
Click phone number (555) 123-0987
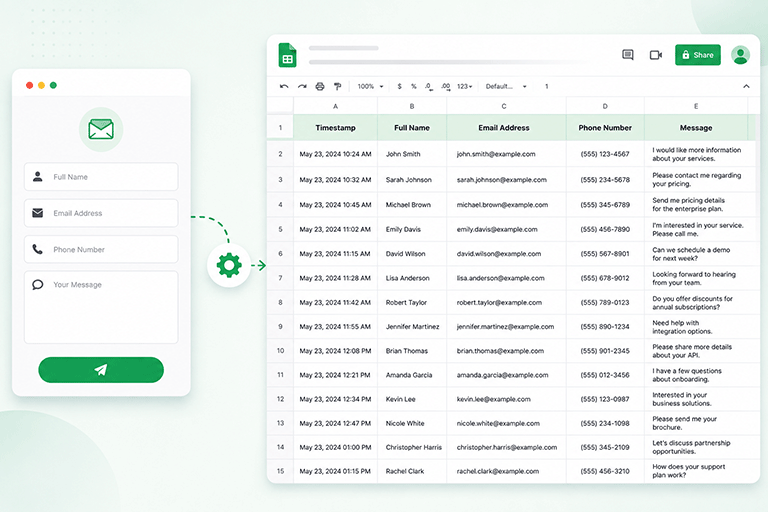(605, 399)
